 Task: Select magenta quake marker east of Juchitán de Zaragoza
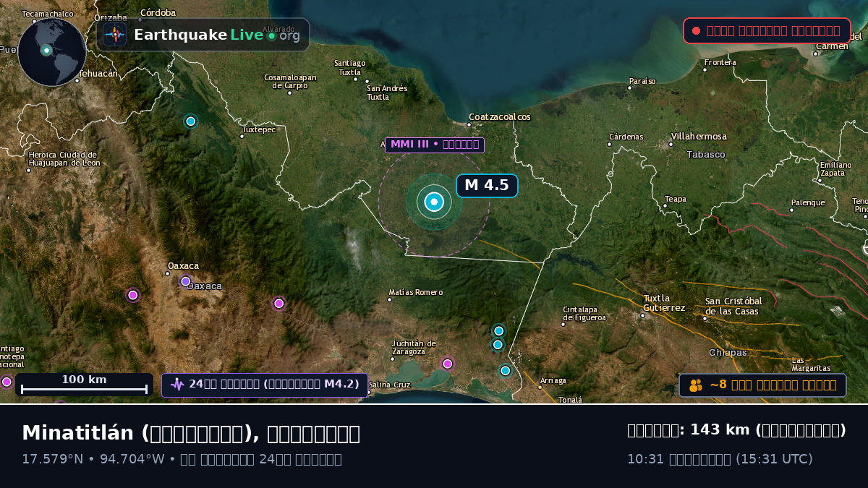[448, 364]
